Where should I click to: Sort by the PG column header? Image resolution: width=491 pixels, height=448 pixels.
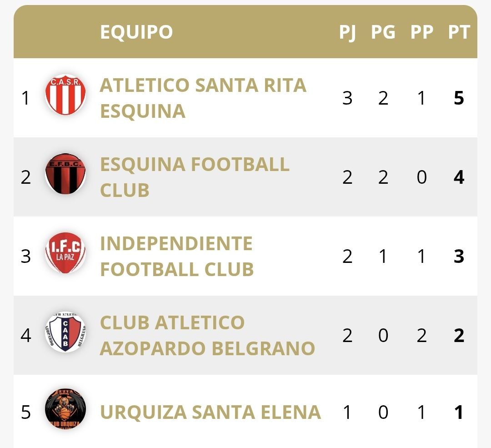point(383,32)
